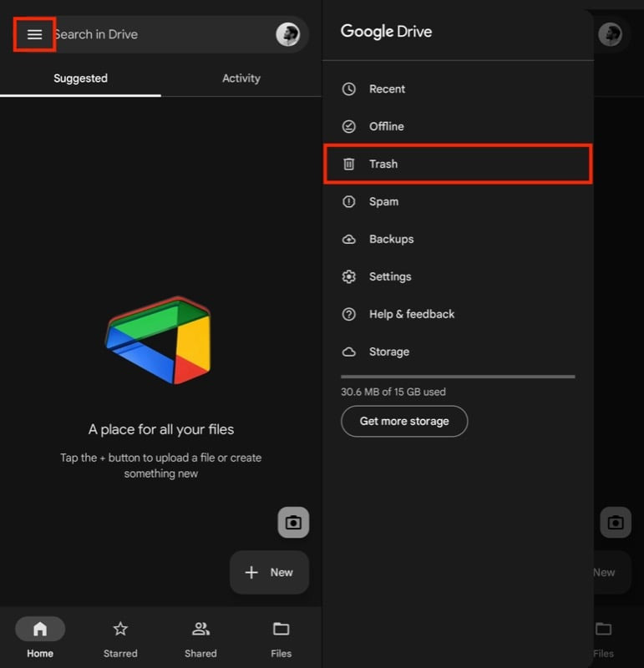
Task: Switch to the Activity tab
Action: tap(241, 78)
